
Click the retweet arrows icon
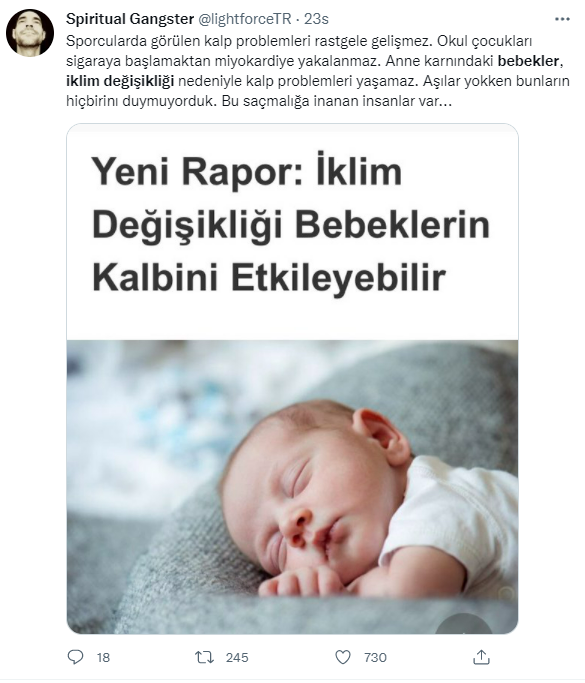[x=204, y=657]
